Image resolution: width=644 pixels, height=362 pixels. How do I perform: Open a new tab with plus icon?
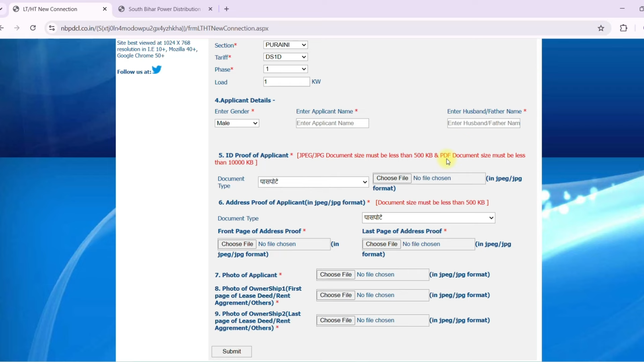[227, 9]
